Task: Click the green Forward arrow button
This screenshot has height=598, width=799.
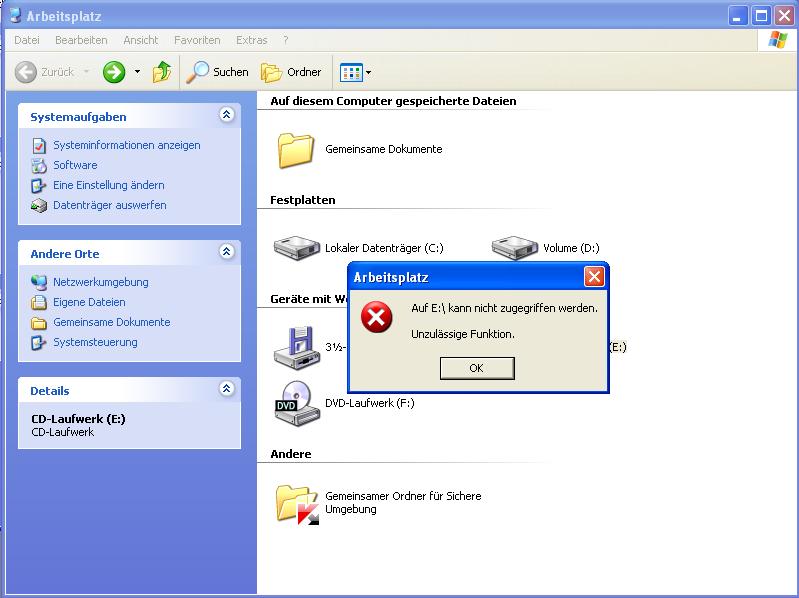Action: [114, 72]
